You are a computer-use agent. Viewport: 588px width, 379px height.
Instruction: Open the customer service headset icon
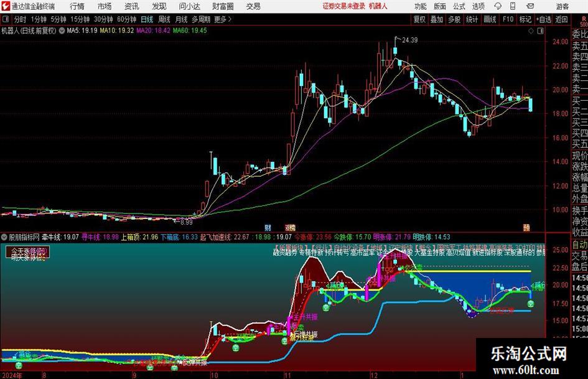pyautogui.click(x=498, y=6)
